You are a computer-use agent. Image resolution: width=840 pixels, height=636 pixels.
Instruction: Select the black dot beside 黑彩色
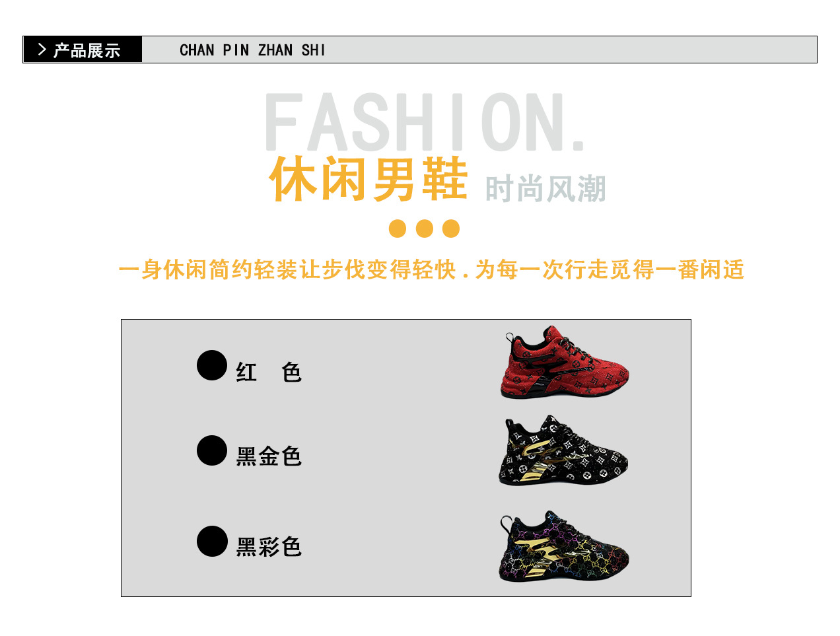[212, 541]
